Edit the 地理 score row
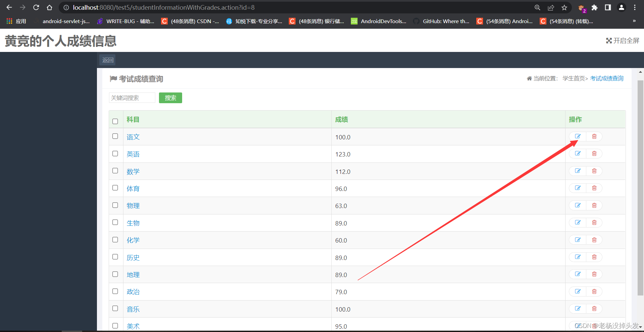Screen dimensions: 644x332 578,274
